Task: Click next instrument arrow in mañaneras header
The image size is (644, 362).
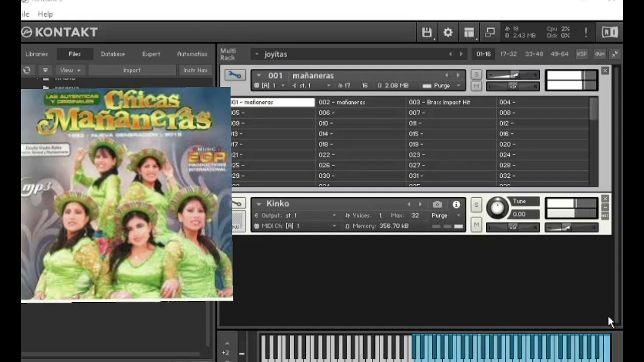Action: click(x=458, y=75)
